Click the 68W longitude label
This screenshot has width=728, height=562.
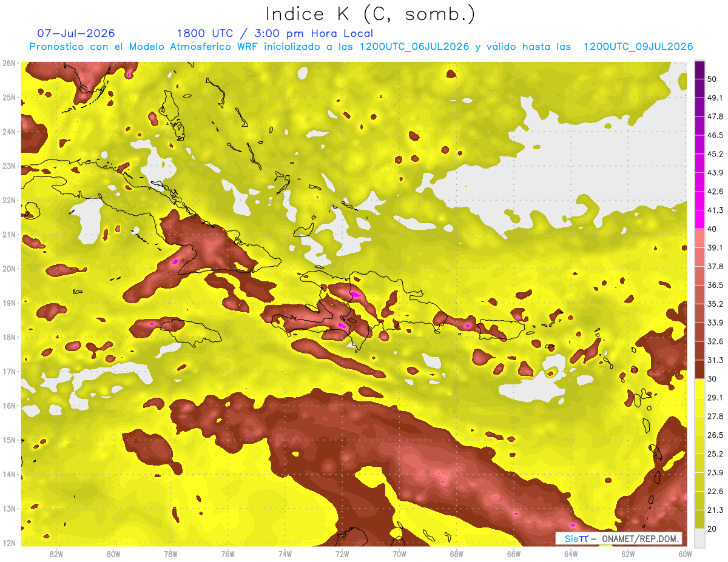457,554
